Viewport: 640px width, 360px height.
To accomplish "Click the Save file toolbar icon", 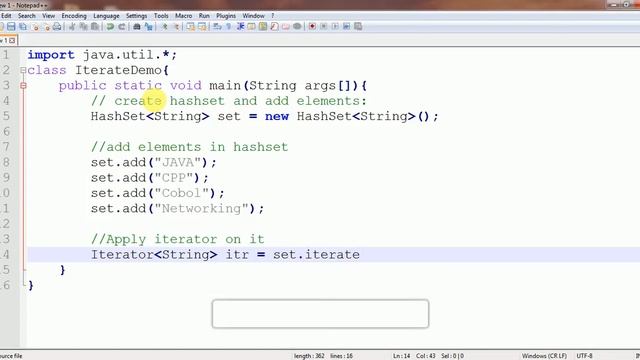I will pyautogui.click(x=11, y=27).
